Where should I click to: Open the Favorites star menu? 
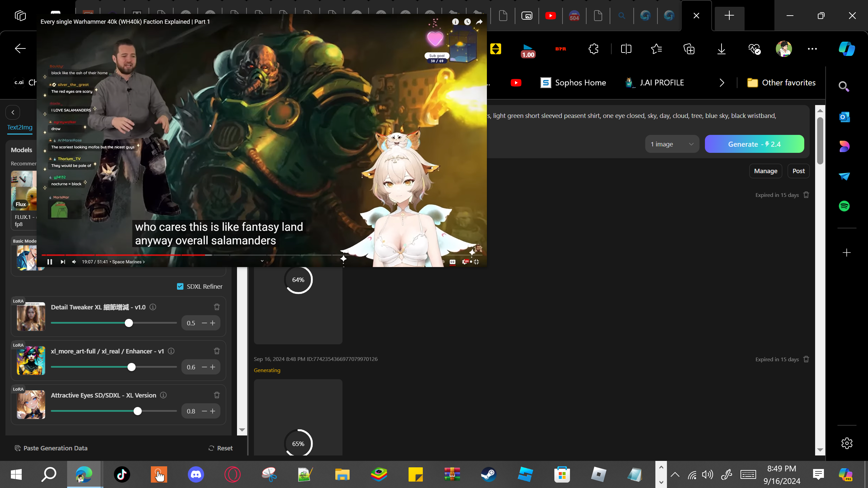[x=656, y=49]
